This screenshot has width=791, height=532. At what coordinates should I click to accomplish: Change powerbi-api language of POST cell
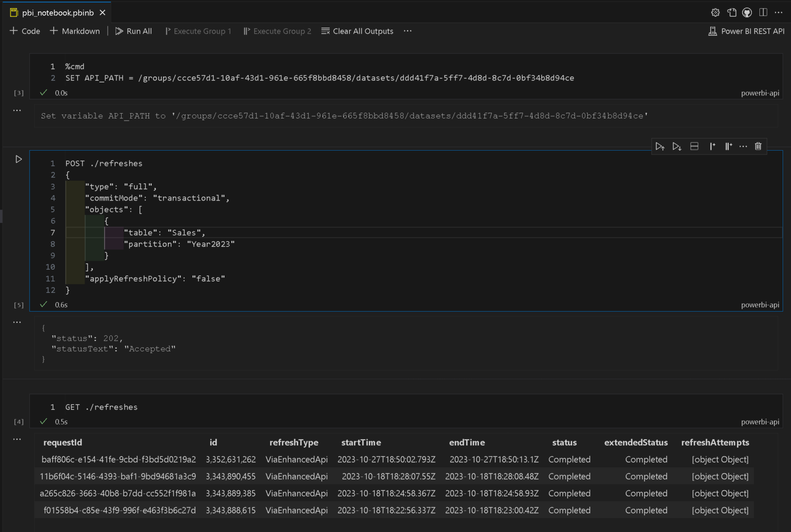click(x=760, y=305)
